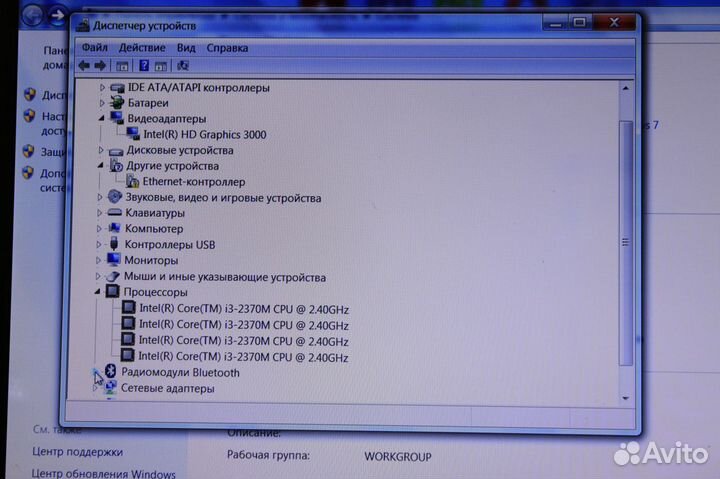Click the scroll up arrow of device list
The width and height of the screenshot is (720, 479).
(625, 88)
